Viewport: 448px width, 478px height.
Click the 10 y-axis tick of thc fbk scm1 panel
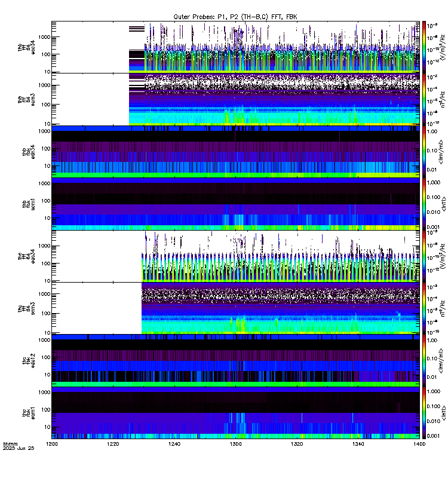click(x=48, y=427)
